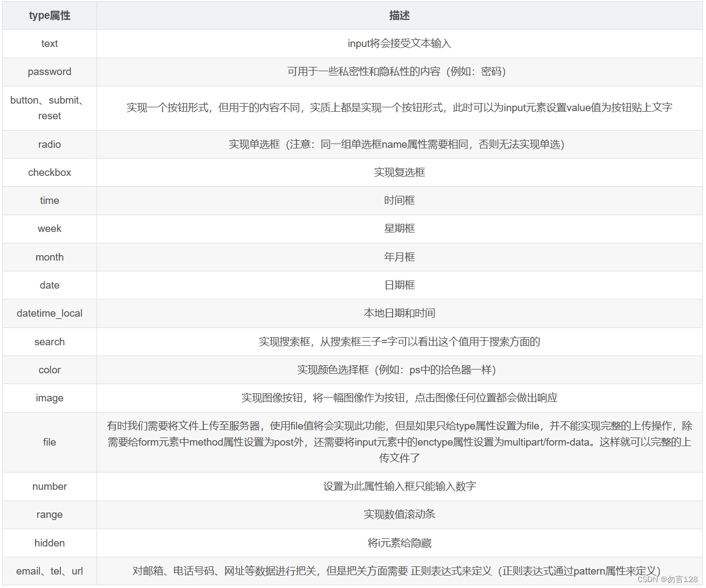Click the 'date' table cell
Viewport: 706px width, 588px height.
coord(49,285)
